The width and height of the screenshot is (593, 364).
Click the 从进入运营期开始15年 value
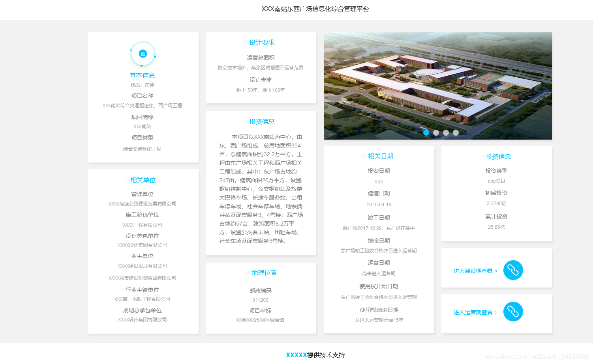click(379, 320)
